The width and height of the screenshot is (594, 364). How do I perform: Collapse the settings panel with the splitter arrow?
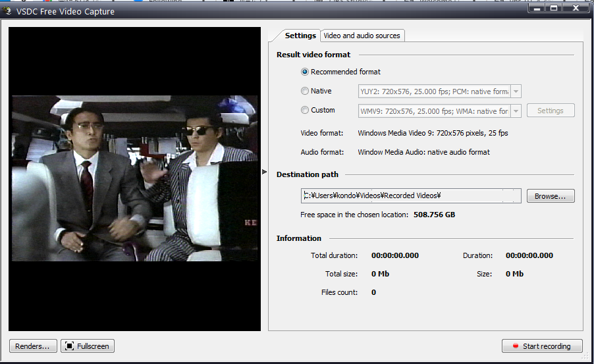point(264,172)
